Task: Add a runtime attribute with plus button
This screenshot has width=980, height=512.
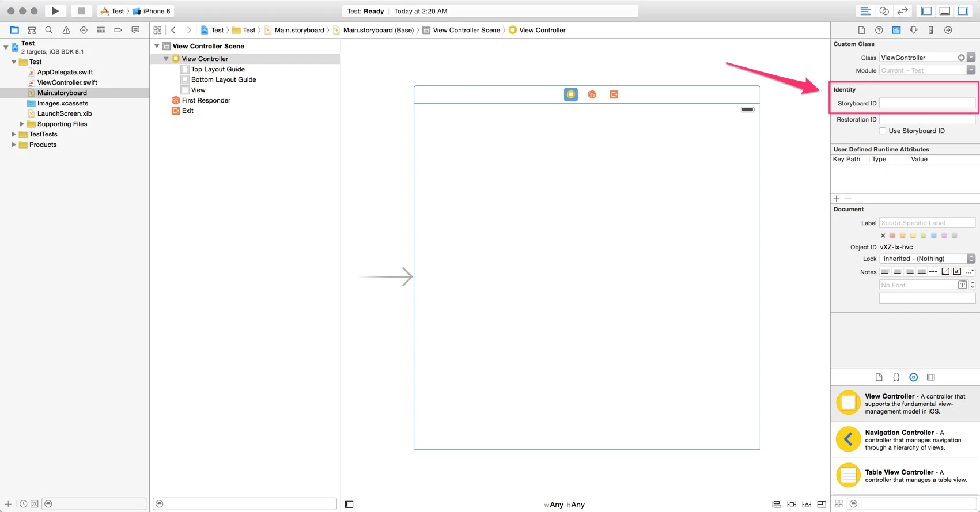Action: coord(837,199)
